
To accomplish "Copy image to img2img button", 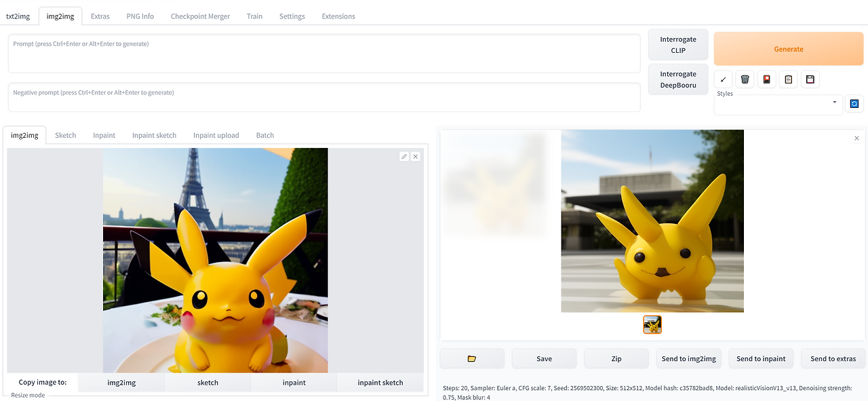I will pyautogui.click(x=121, y=383).
